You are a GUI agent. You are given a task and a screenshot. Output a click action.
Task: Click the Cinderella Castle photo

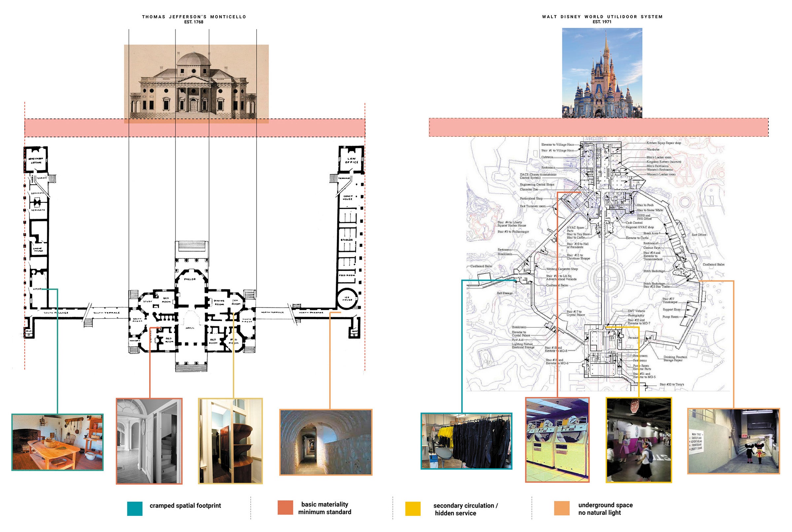tap(602, 73)
